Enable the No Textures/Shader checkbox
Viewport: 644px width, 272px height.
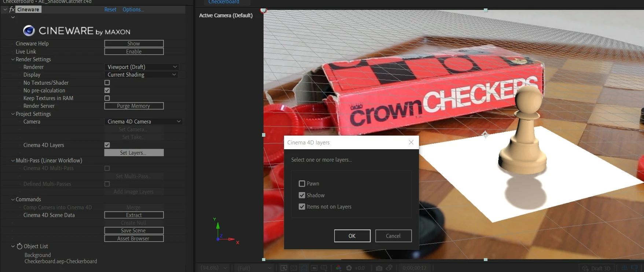(107, 83)
